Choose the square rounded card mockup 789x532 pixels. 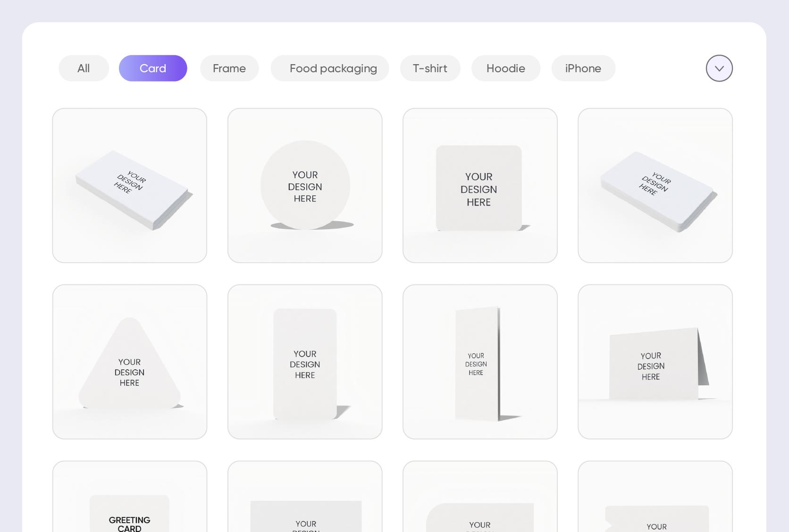tap(480, 185)
